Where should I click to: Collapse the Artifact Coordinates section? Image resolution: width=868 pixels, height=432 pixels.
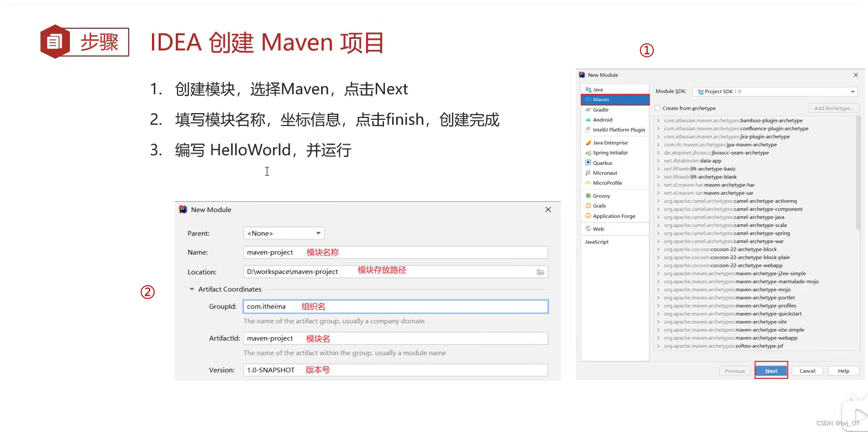point(192,289)
